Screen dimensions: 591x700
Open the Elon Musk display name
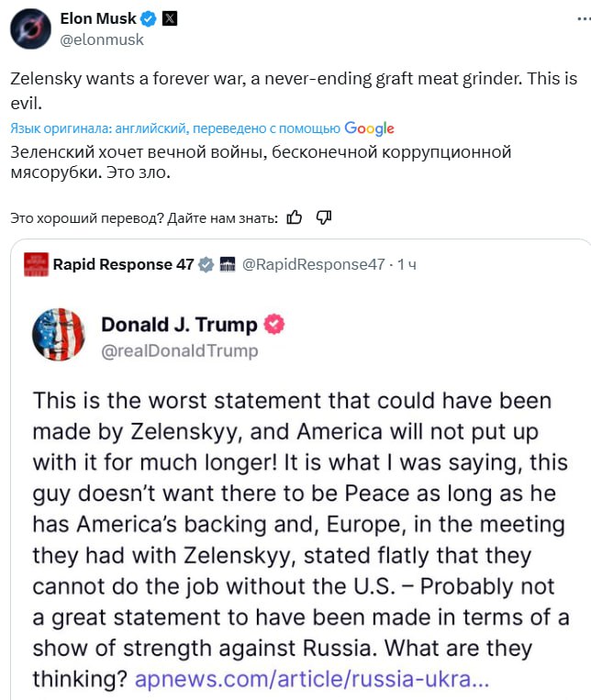pyautogui.click(x=98, y=18)
